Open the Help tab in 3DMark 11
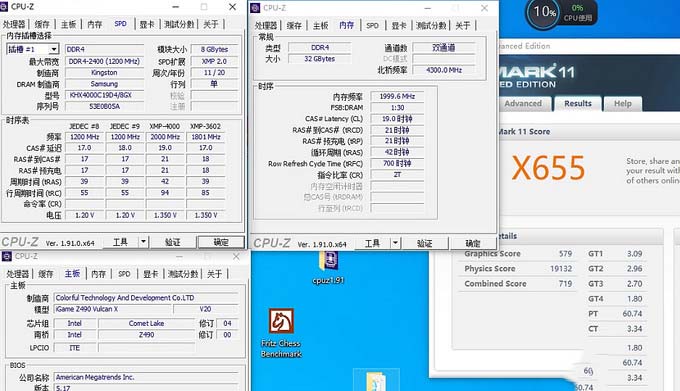 (623, 104)
